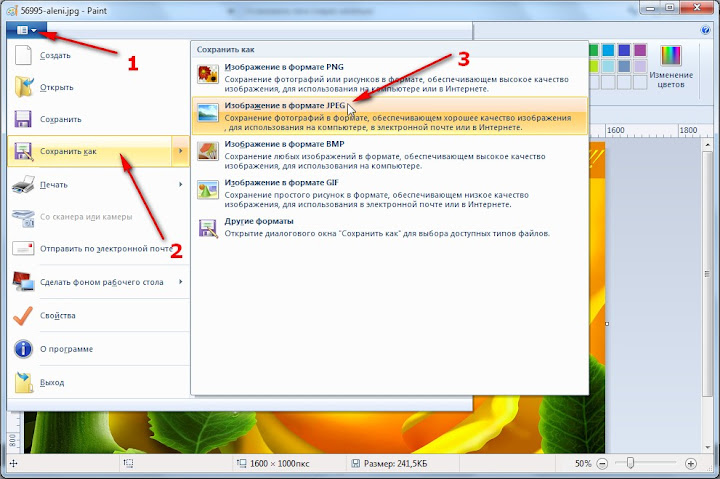Click the cursor position crosshair status icon

coord(13,463)
